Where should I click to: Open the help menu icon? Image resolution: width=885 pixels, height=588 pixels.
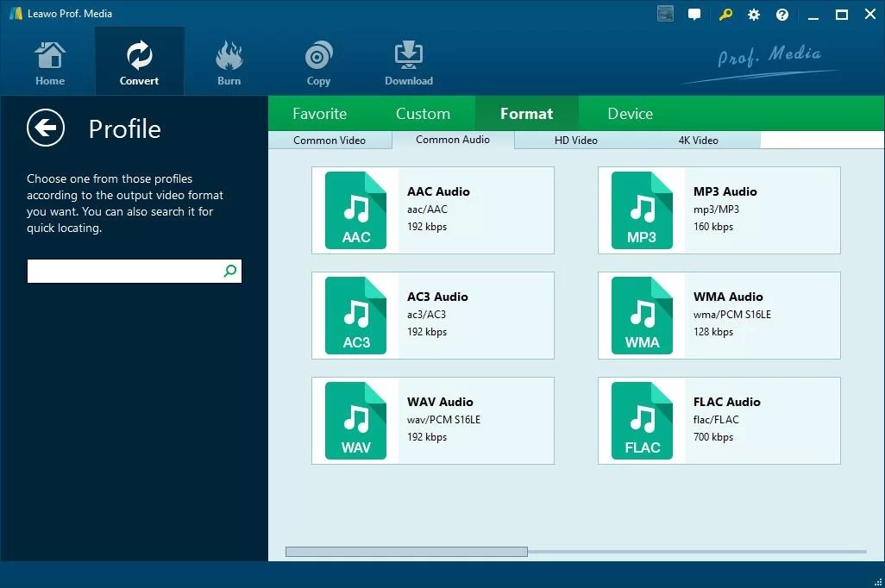(x=781, y=14)
